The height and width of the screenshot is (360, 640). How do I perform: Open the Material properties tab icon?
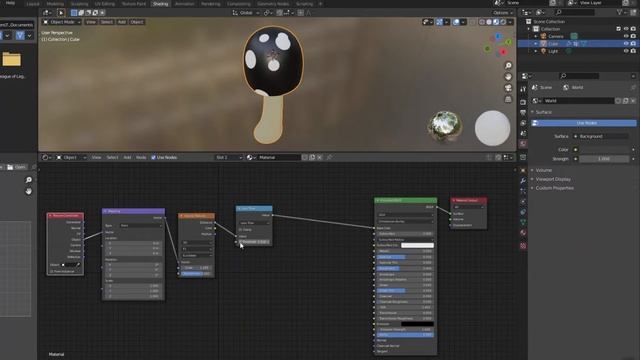coord(523,233)
